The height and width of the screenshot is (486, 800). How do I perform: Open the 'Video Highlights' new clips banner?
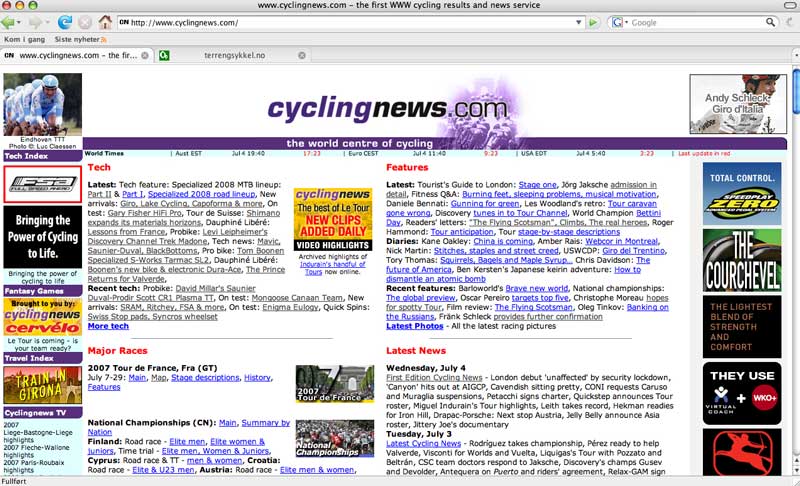pos(333,220)
